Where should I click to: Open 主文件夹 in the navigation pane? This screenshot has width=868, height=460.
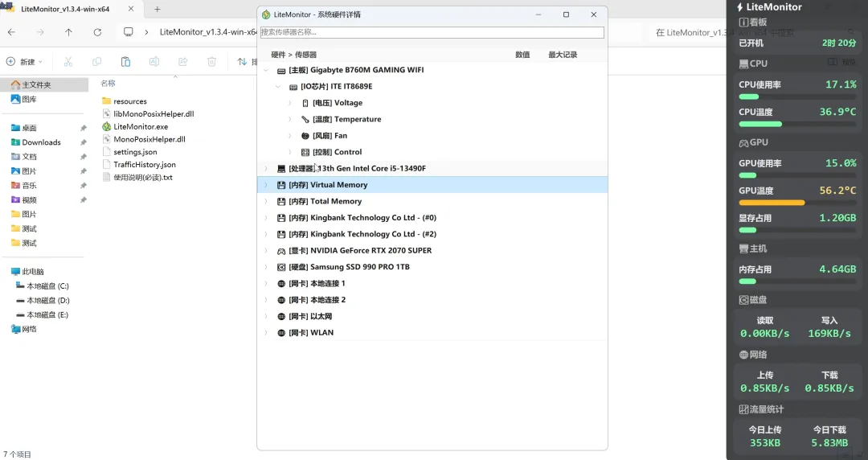pyautogui.click(x=44, y=84)
